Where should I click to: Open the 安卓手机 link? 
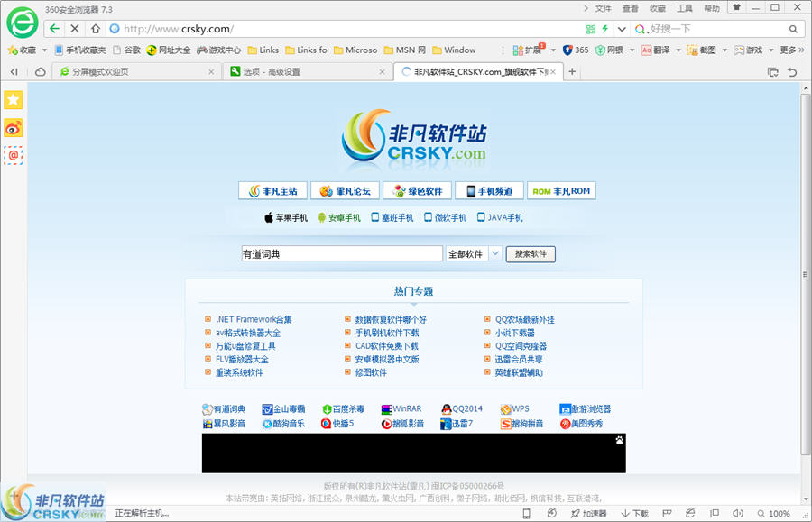339,218
